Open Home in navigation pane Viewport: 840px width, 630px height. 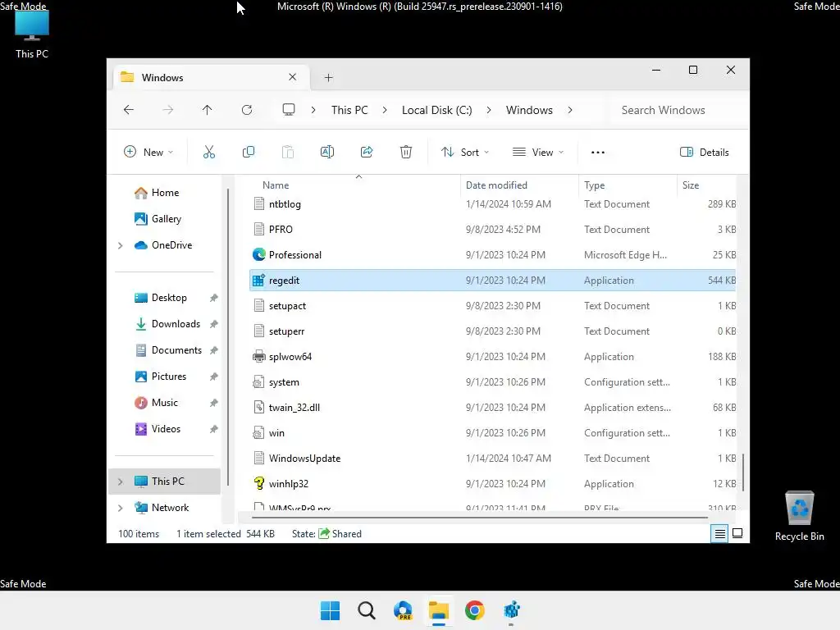point(165,193)
